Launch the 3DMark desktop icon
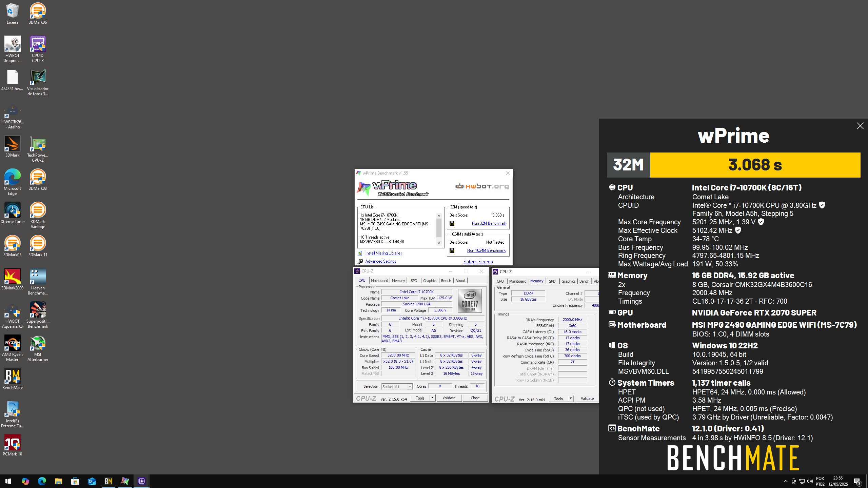868x488 pixels. (12, 146)
